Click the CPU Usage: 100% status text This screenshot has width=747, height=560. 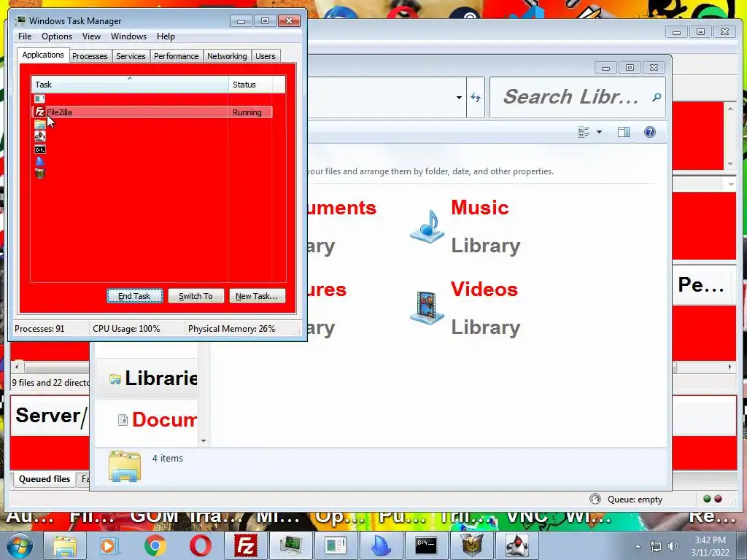coord(126,329)
